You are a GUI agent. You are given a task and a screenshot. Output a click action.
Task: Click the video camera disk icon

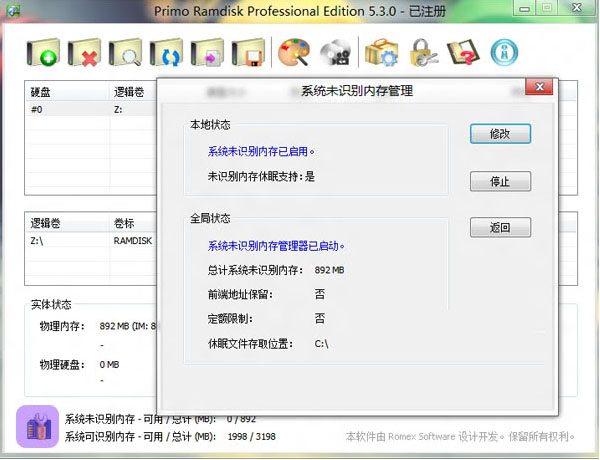coord(335,52)
